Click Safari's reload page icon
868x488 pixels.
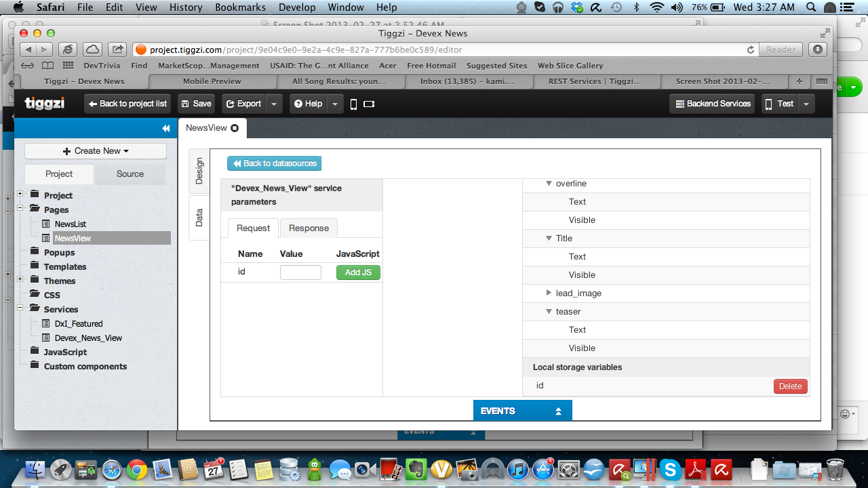pyautogui.click(x=750, y=49)
